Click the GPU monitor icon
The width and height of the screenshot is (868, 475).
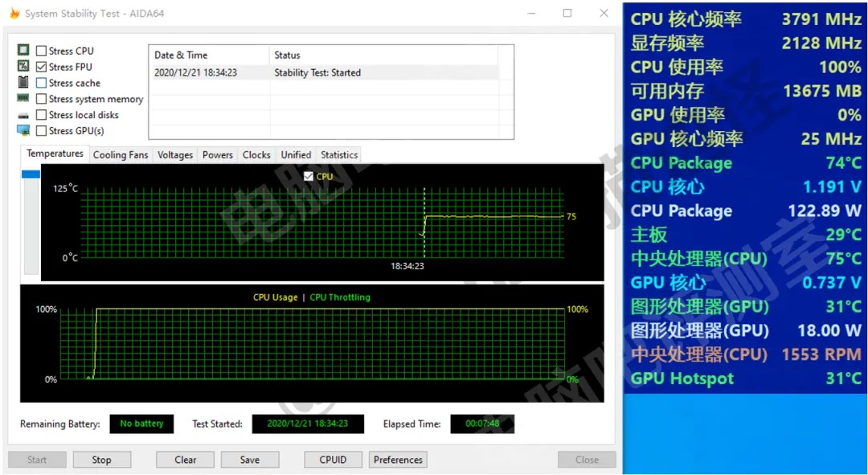pyautogui.click(x=23, y=130)
